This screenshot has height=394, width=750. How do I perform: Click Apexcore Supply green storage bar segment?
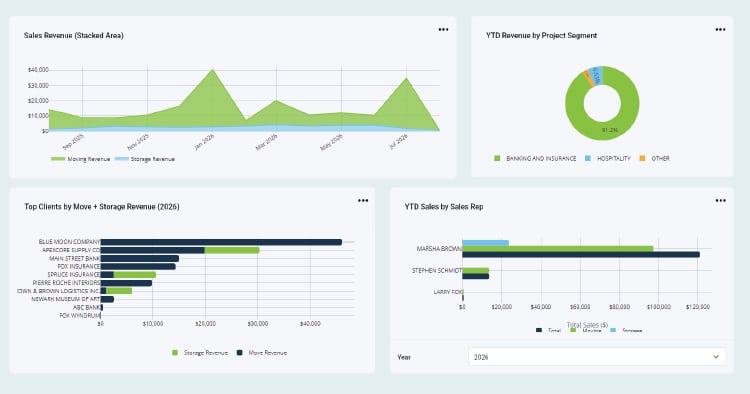tap(232, 250)
